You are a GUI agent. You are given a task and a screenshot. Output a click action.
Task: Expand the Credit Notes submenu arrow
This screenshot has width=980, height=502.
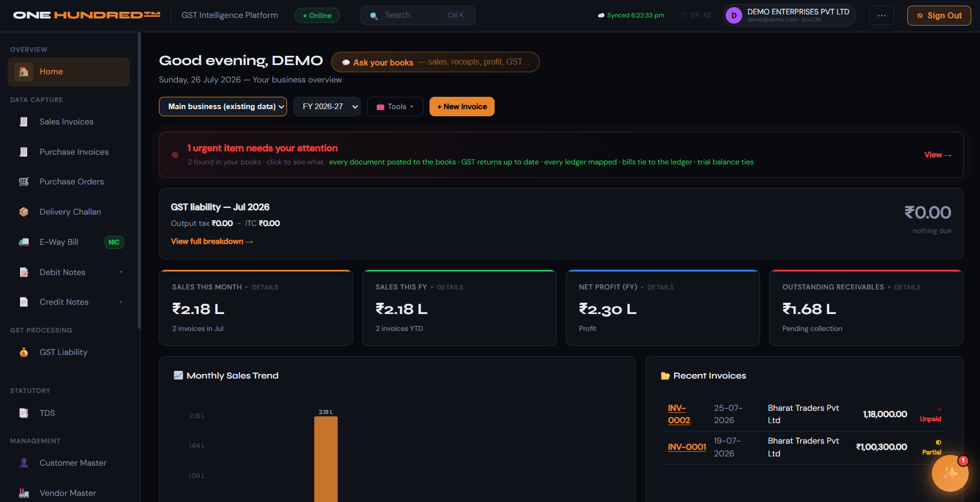click(121, 302)
